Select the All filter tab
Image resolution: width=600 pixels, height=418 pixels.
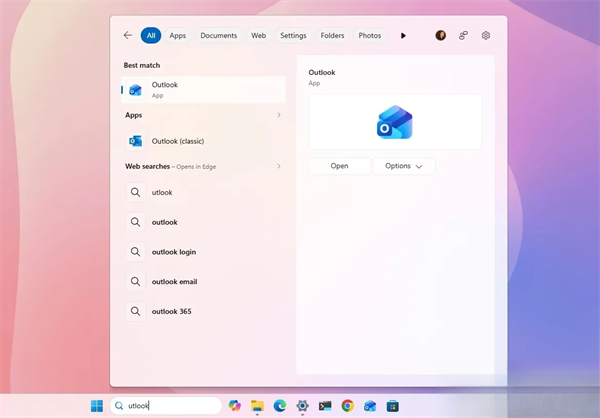pos(151,36)
